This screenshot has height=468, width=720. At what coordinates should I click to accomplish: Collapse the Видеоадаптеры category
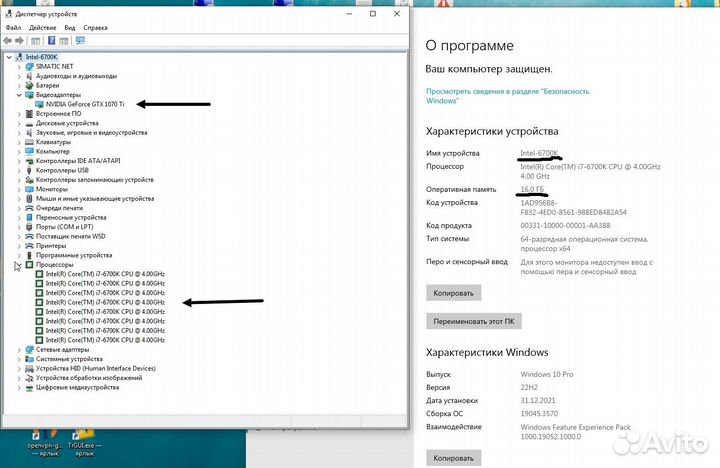(19, 95)
